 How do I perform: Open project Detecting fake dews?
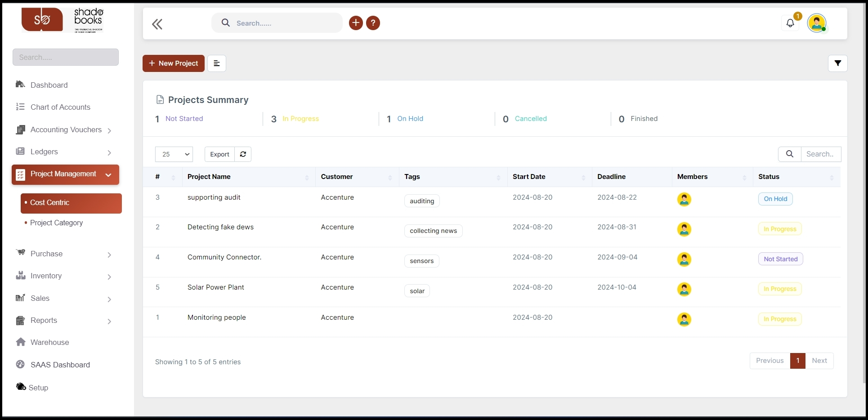click(x=220, y=227)
